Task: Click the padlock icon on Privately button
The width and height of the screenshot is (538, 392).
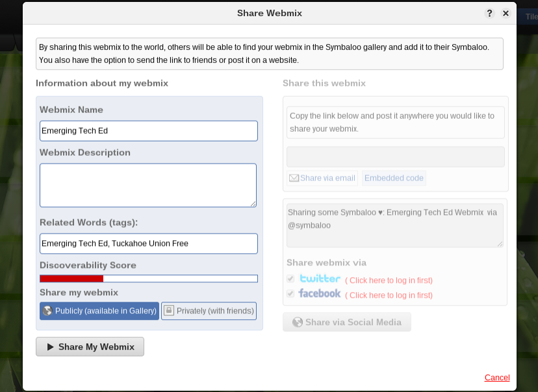Action: click(x=168, y=310)
